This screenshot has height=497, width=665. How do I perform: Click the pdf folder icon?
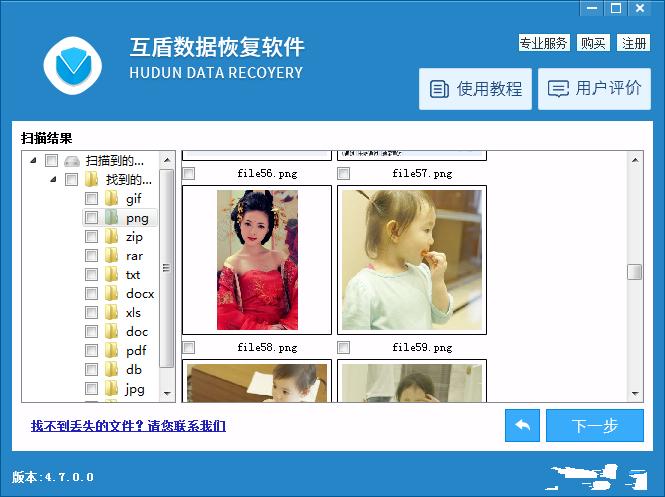tap(111, 350)
